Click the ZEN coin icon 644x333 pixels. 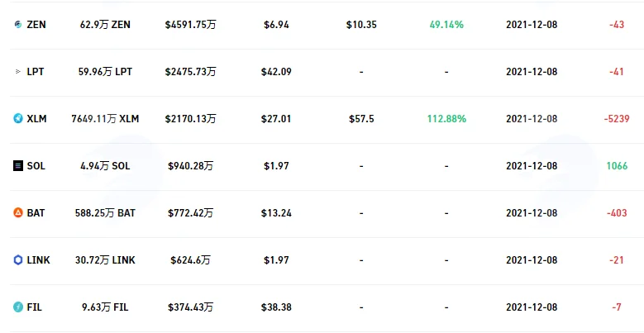click(x=18, y=25)
